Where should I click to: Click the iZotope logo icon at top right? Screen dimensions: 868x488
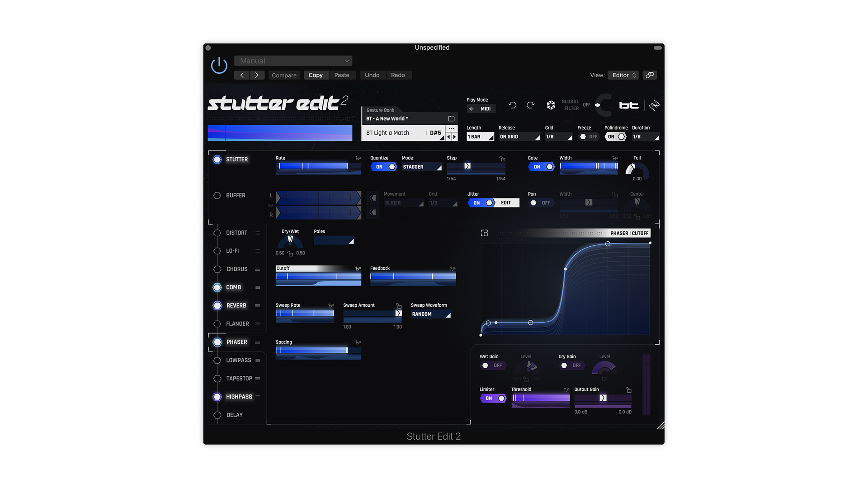point(654,105)
